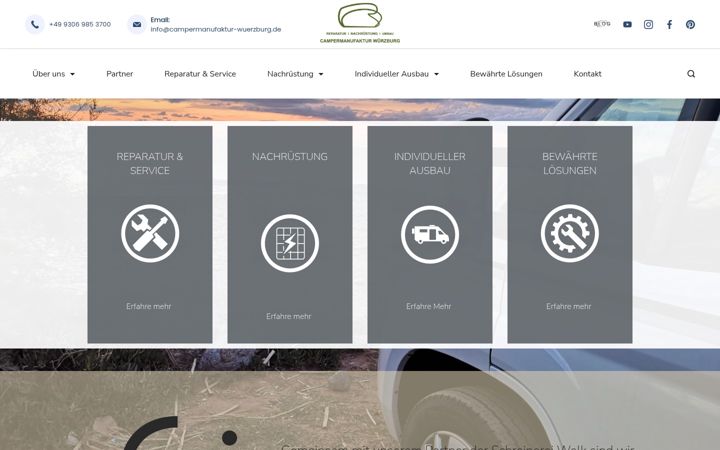Open the YouTube channel icon

627,24
